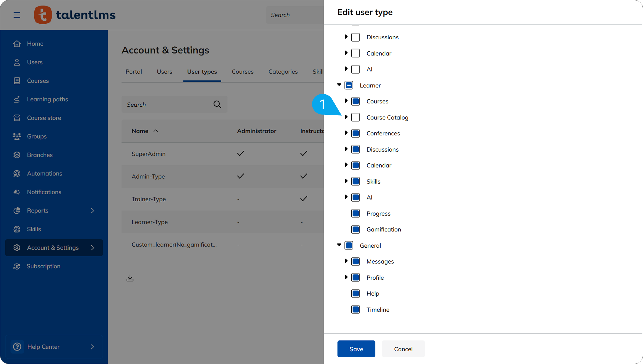Open the Course store sidebar icon

pyautogui.click(x=17, y=118)
